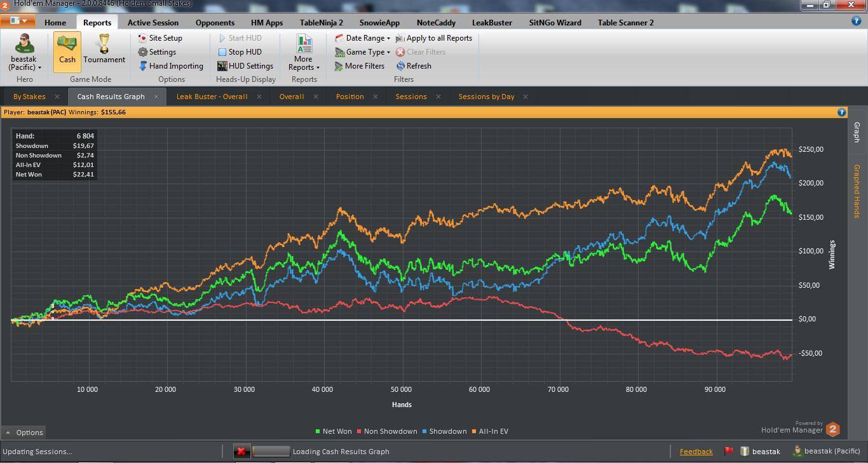Open the Feedback link
The height and width of the screenshot is (463, 868).
(x=696, y=452)
